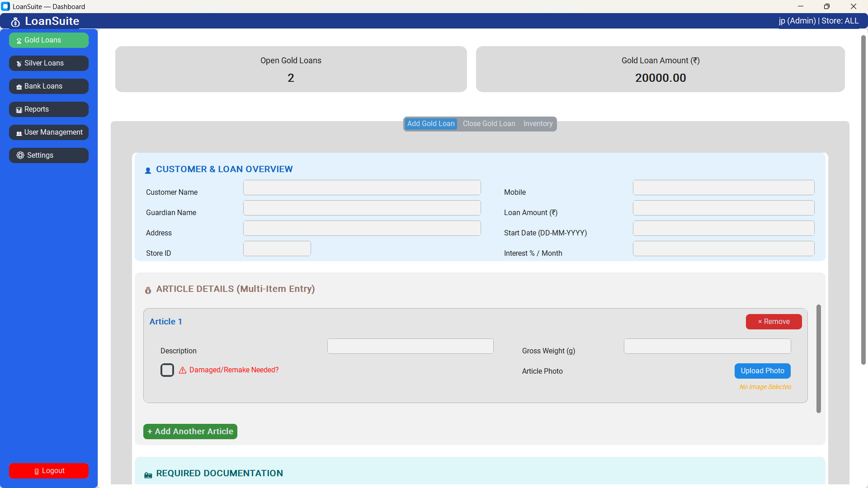Click the money-bag icon next to Article Details
The height and width of the screenshot is (488, 868).
tap(148, 290)
